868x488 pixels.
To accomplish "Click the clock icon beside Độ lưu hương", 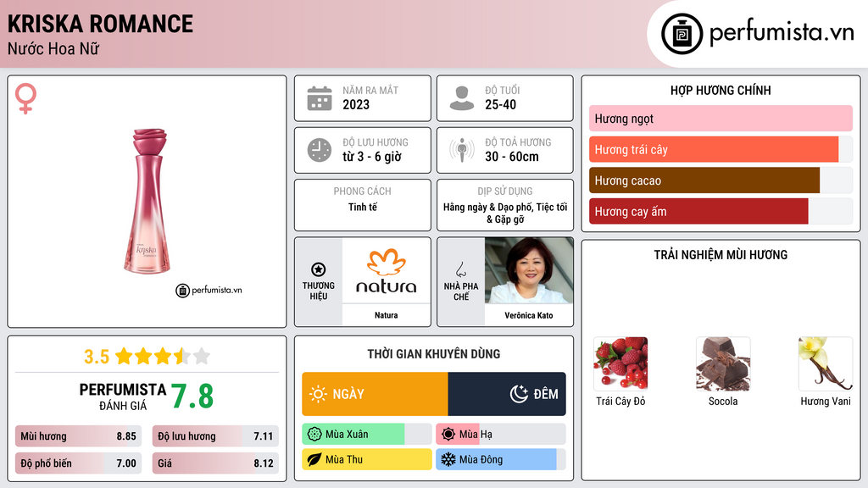I will 320,150.
